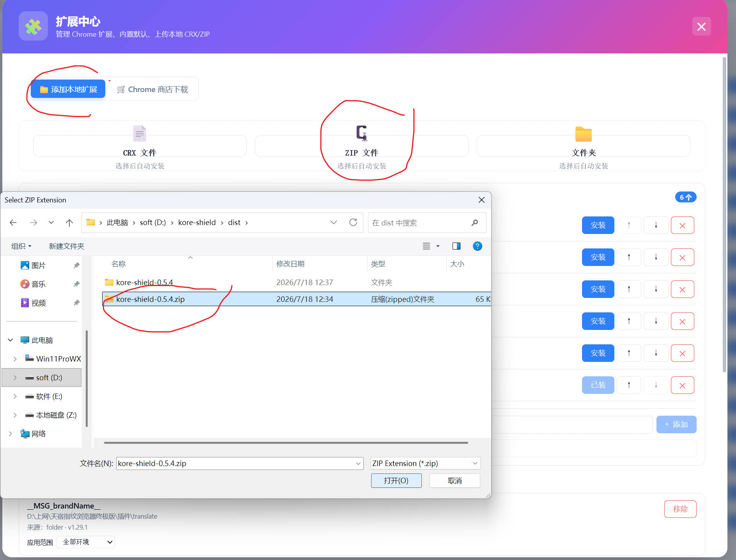Cancel the file dialog with 取消
This screenshot has height=560, width=736.
point(455,480)
